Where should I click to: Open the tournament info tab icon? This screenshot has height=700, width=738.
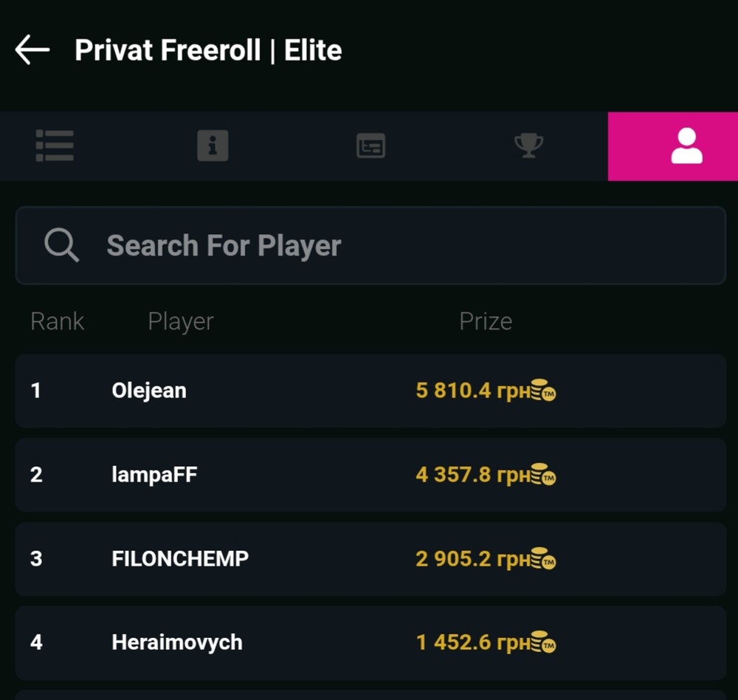(213, 145)
